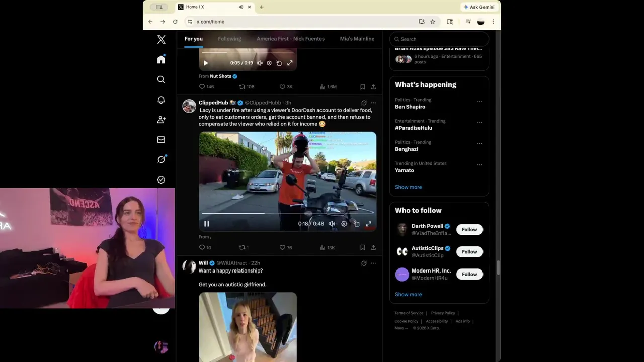Select the For you tab
The width and height of the screenshot is (644, 362).
click(193, 39)
